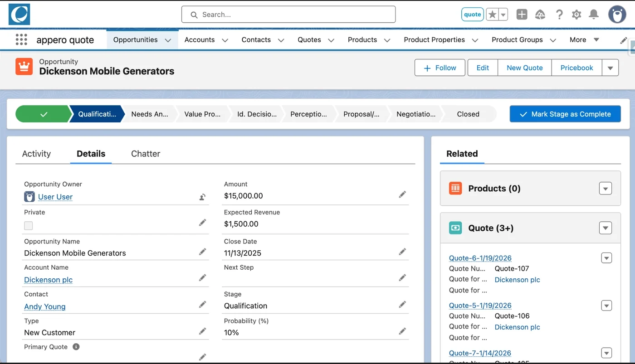
Task: Edit navigation bar with pencil icon
Action: [x=624, y=40]
